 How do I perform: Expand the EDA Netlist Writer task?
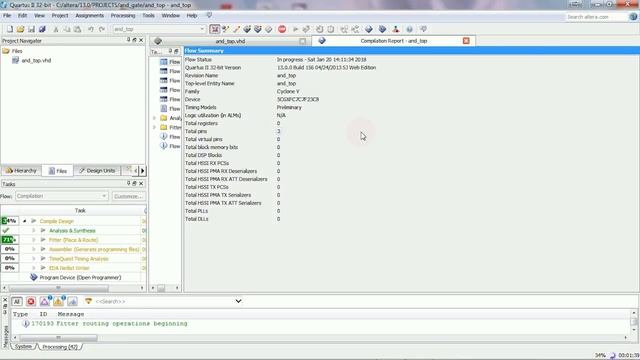point(34,268)
